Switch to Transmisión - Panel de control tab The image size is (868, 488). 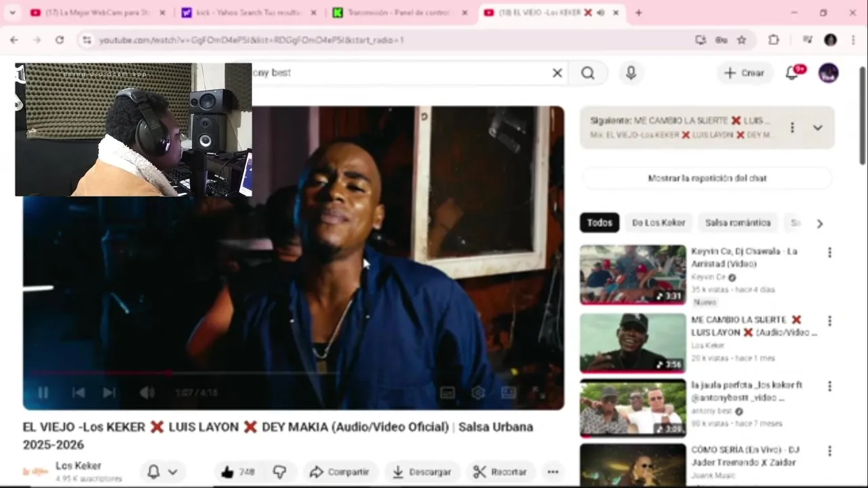click(401, 13)
